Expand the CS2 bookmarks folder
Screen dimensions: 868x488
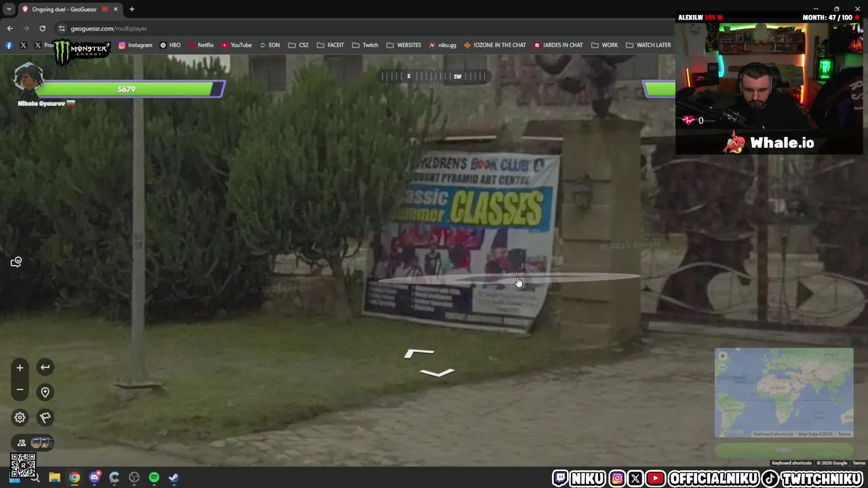(298, 45)
